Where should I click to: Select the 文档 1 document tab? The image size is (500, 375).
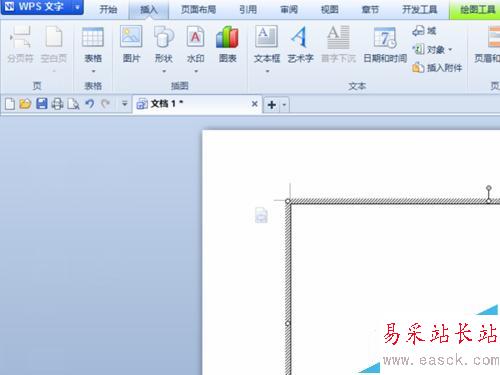click(197, 104)
